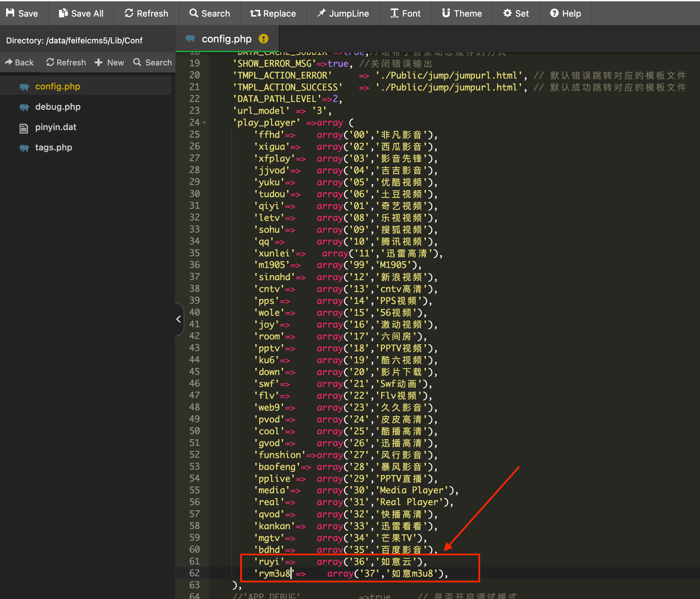700x599 pixels.
Task: Fold the play_player array at line 24
Action: point(205,123)
